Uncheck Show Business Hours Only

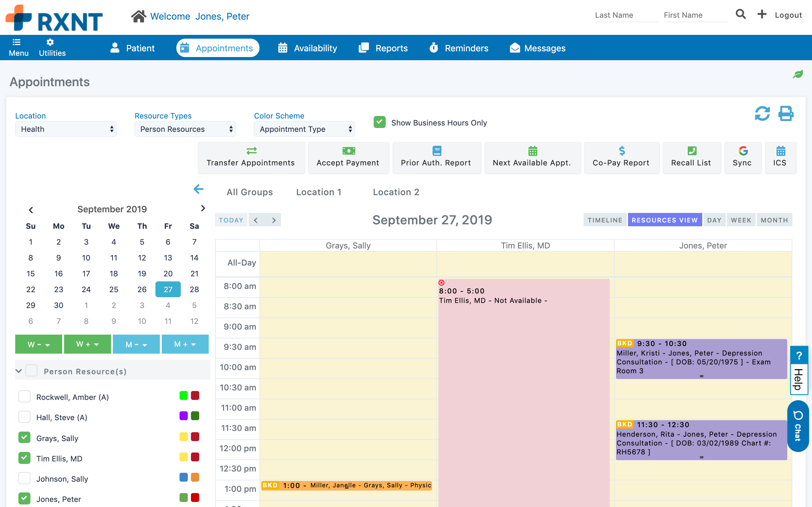click(379, 122)
